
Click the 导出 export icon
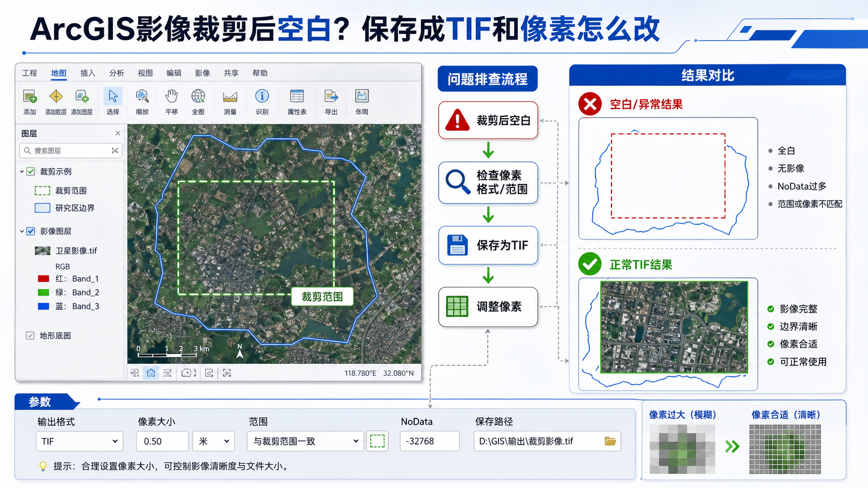(331, 96)
